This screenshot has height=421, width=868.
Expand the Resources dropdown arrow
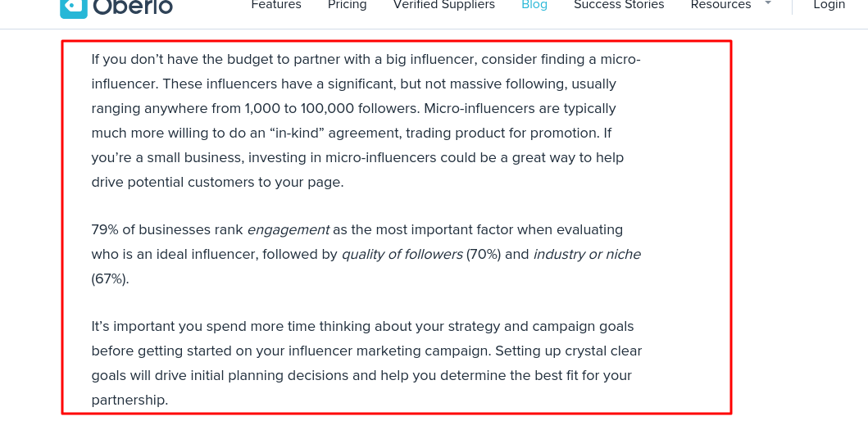(x=768, y=3)
